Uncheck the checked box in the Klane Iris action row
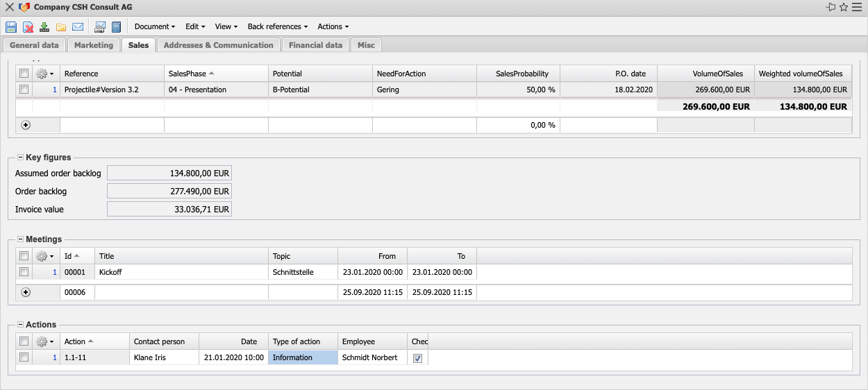 (417, 358)
